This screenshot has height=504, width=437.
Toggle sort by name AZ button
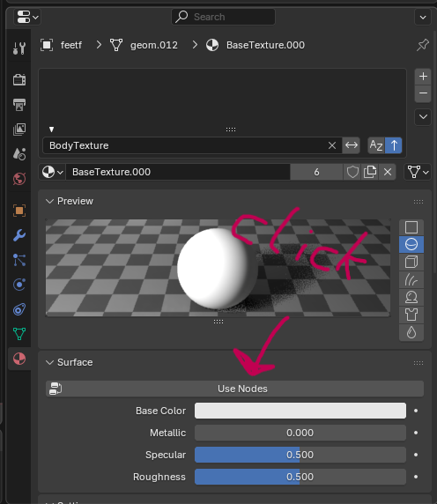point(376,145)
